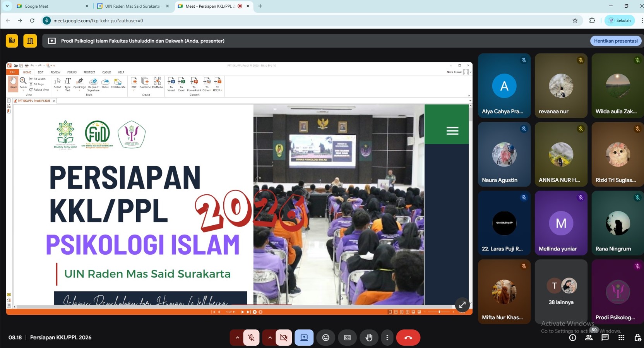Open the emoji reactions panel
The width and height of the screenshot is (644, 348).
coord(326,338)
